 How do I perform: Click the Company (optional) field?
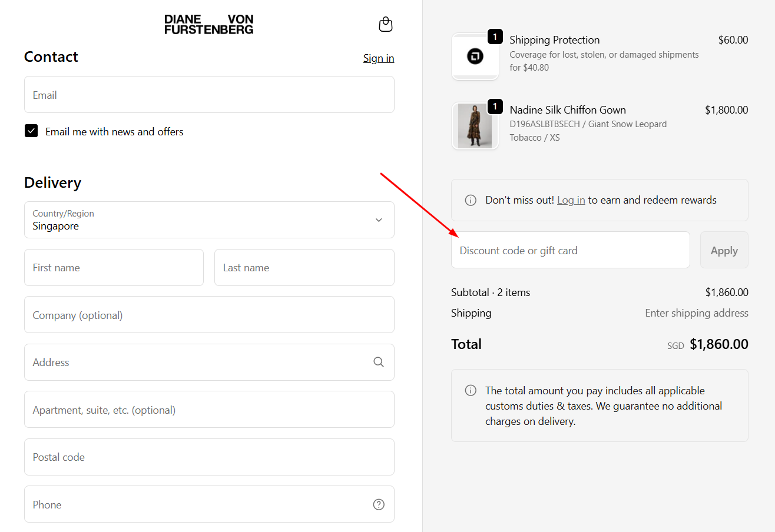click(209, 315)
